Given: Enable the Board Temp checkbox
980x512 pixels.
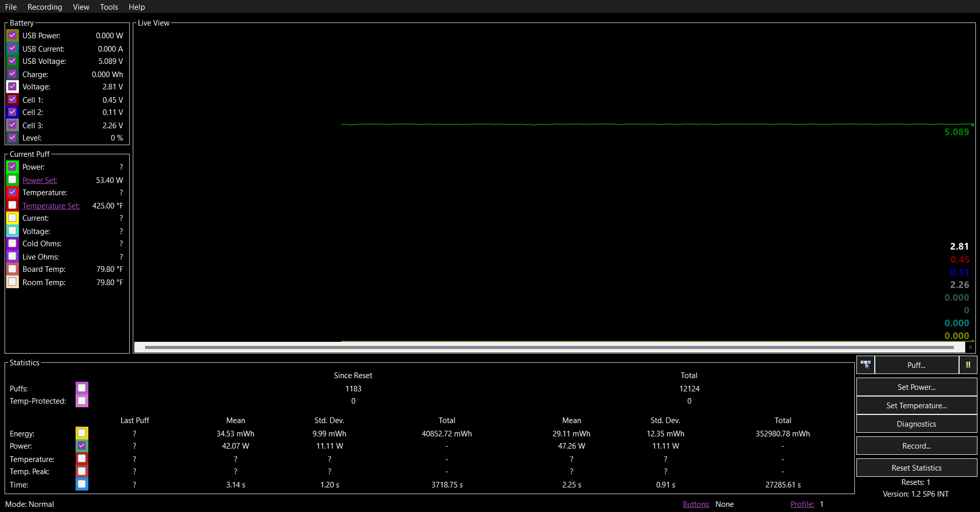Looking at the screenshot, I should click(12, 269).
